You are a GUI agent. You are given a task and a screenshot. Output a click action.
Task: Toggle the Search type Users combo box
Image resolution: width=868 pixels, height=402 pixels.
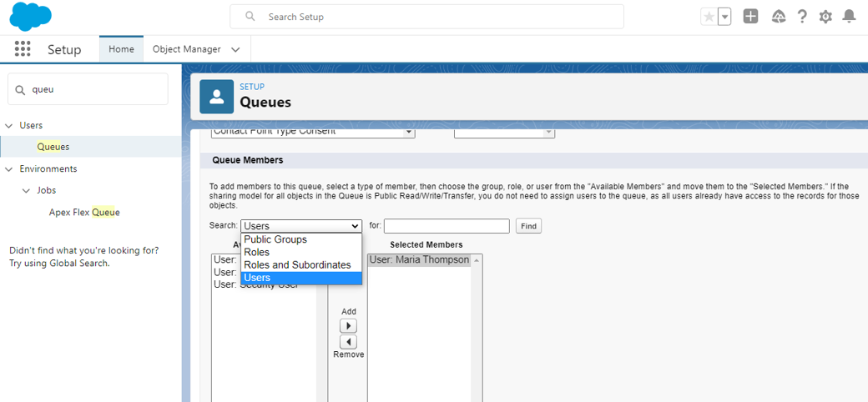point(301,226)
